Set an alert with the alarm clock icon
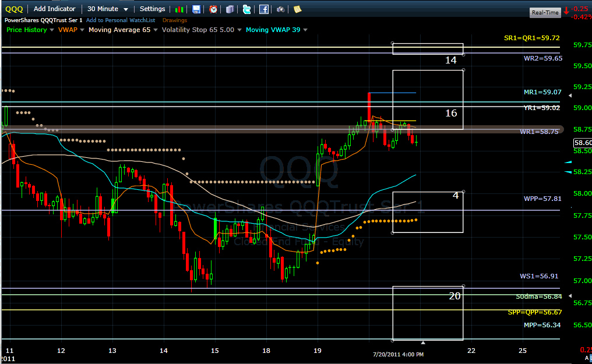Image resolution: width=592 pixels, height=364 pixels. tap(213, 9)
